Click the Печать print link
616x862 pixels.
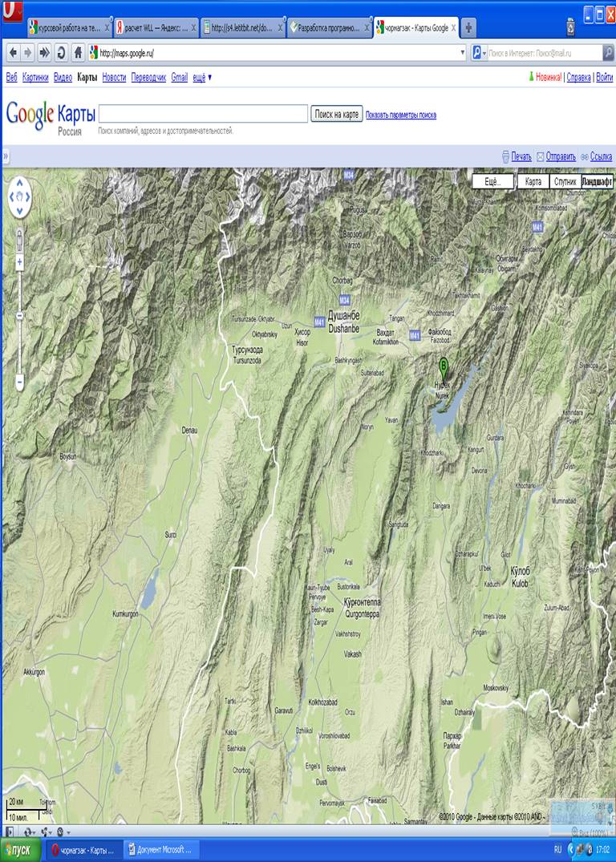pos(521,156)
